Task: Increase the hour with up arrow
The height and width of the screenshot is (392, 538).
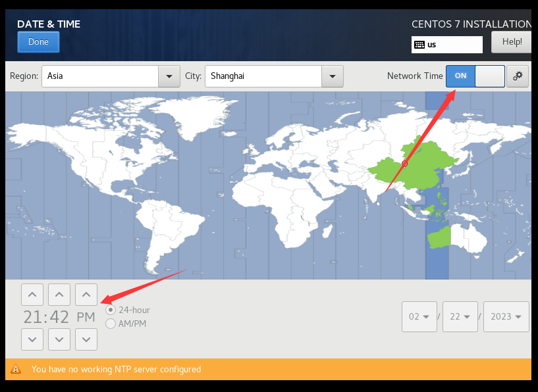Action: coord(32,295)
